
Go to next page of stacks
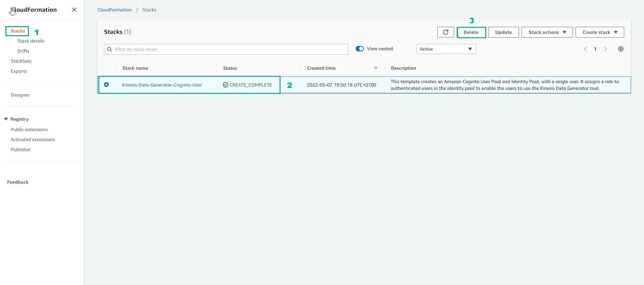[605, 49]
